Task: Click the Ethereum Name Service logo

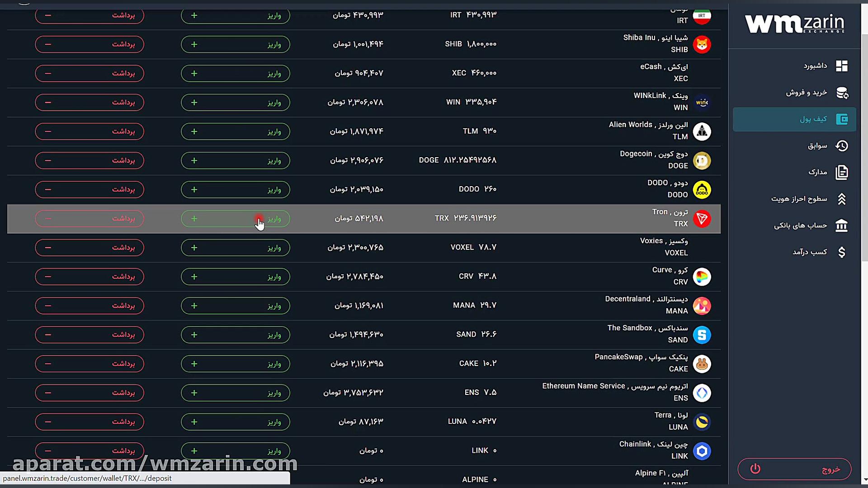Action: (x=702, y=393)
